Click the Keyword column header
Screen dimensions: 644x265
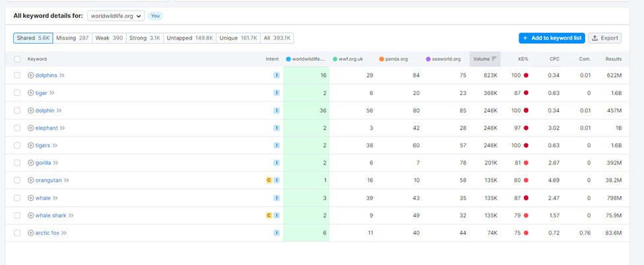(x=37, y=59)
